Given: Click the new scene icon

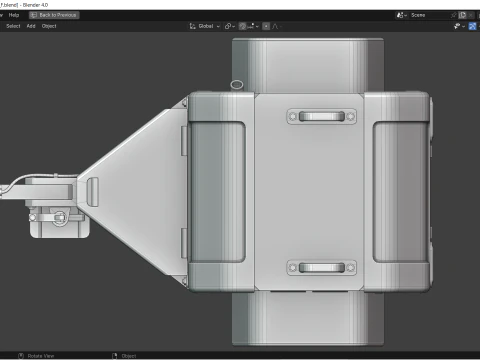Looking at the screenshot, I should [462, 15].
